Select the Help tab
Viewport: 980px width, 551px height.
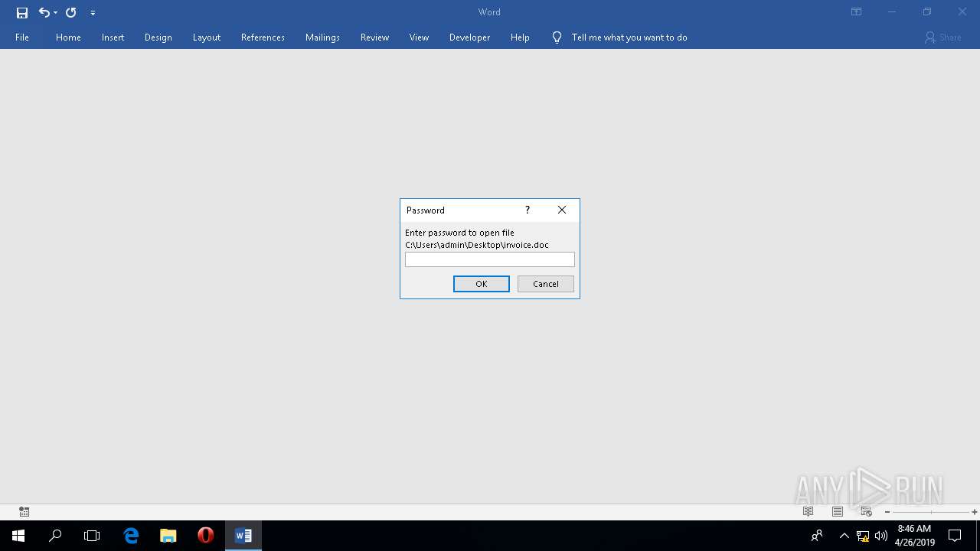click(520, 37)
